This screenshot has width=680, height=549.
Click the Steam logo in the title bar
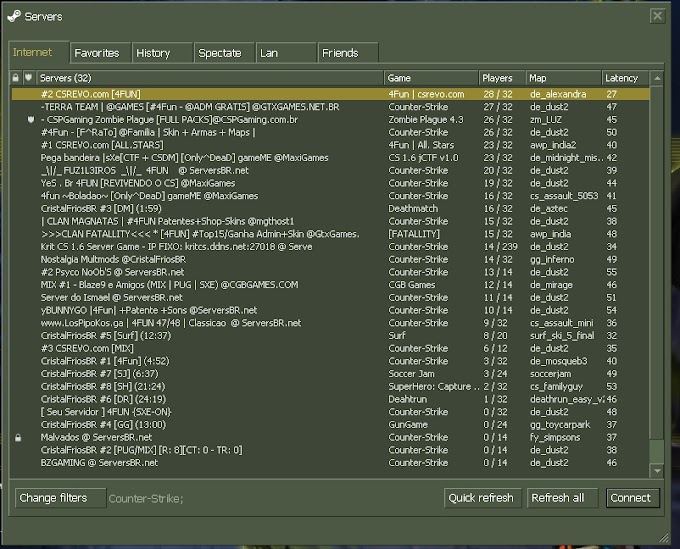pyautogui.click(x=14, y=16)
